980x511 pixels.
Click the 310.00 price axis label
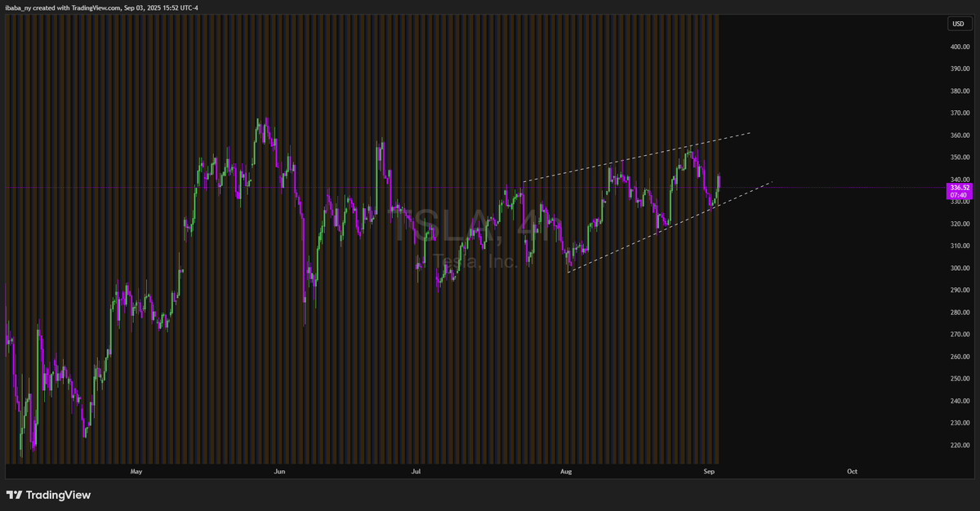coord(959,246)
